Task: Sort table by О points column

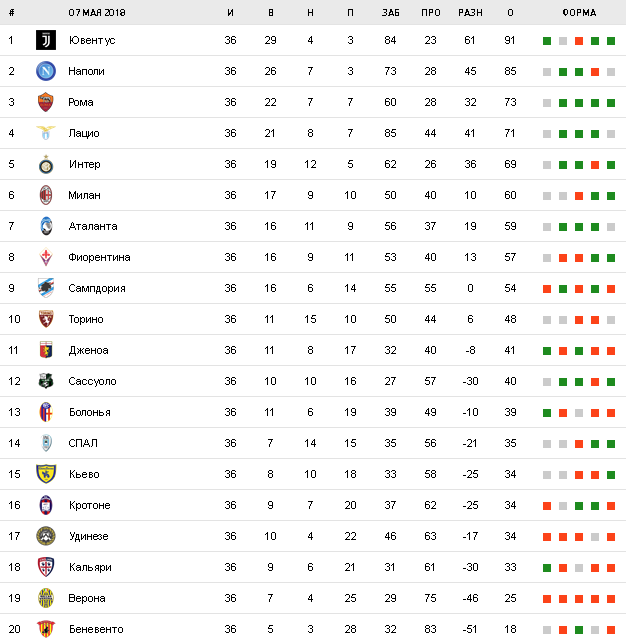Action: 511,13
